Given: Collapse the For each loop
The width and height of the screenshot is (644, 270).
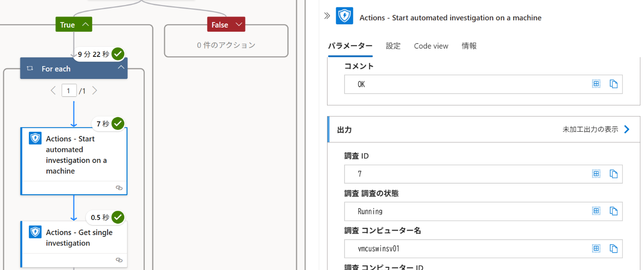Looking at the screenshot, I should point(121,67).
